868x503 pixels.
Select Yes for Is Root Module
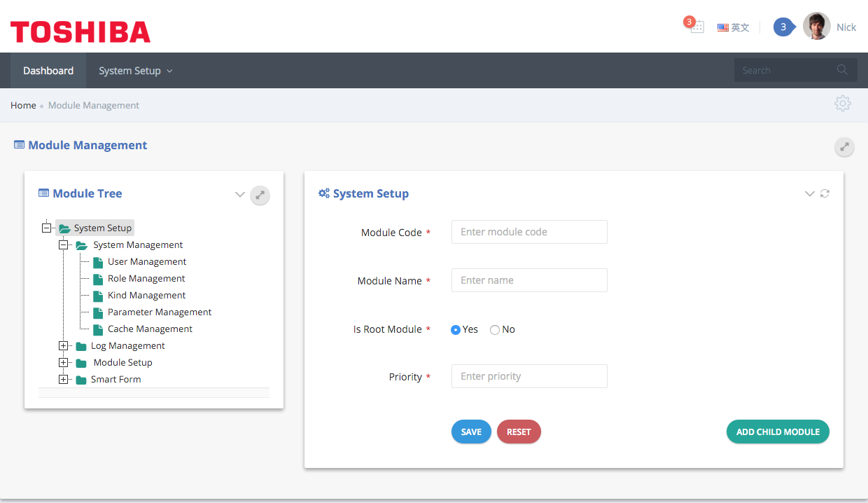click(456, 330)
